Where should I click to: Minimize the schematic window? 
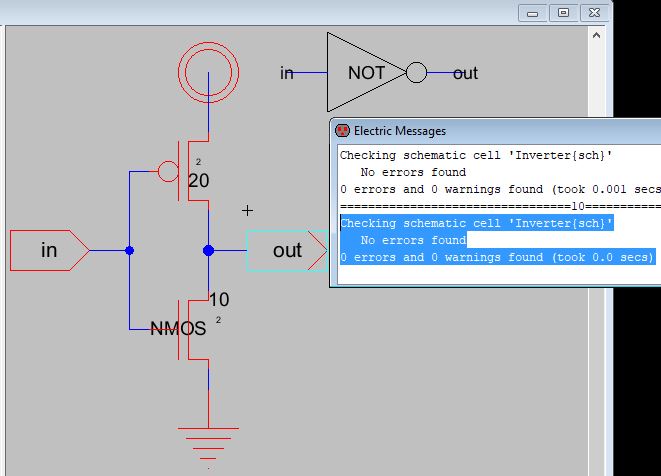(533, 12)
